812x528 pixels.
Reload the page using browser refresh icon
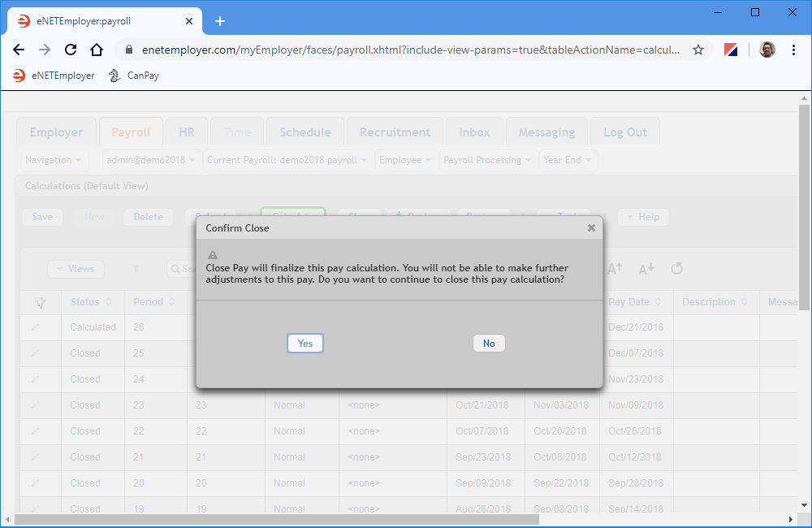click(x=71, y=50)
